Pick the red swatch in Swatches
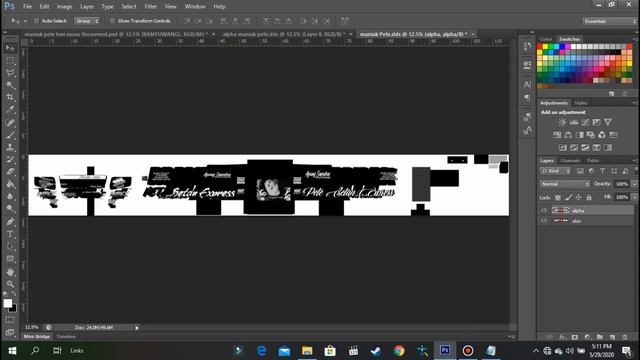The image size is (640, 360). [540, 47]
